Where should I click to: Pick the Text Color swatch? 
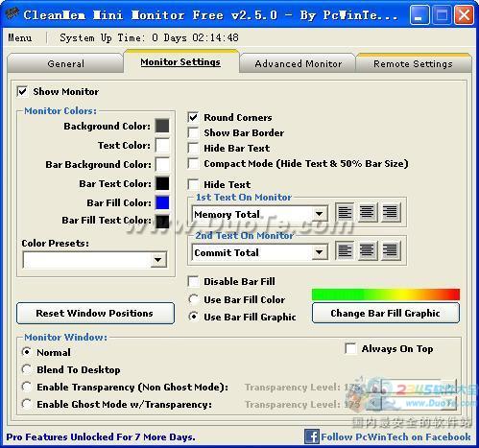click(162, 145)
